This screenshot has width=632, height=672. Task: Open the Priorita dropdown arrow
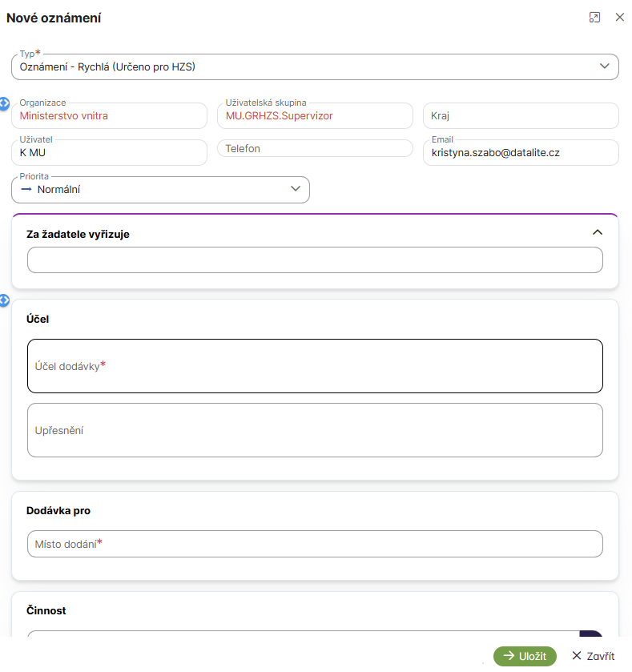click(x=296, y=189)
